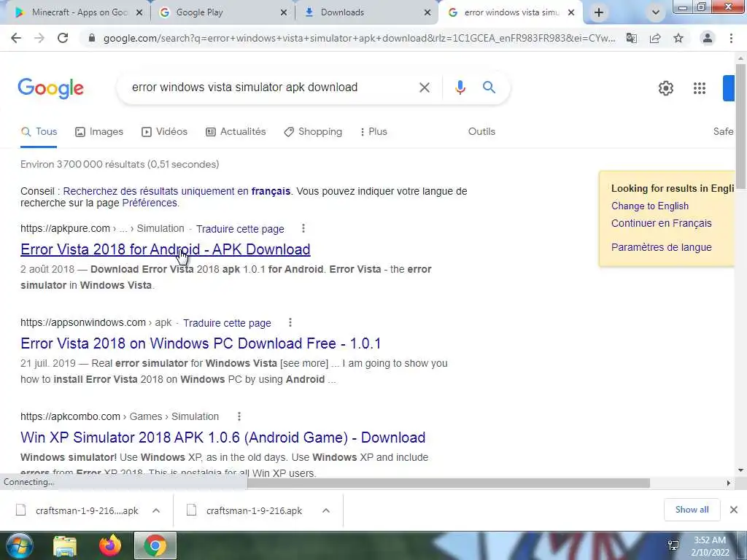This screenshot has width=747, height=560.
Task: Open 'Recherchez des résultats uniquement en français' link
Action: [x=177, y=191]
